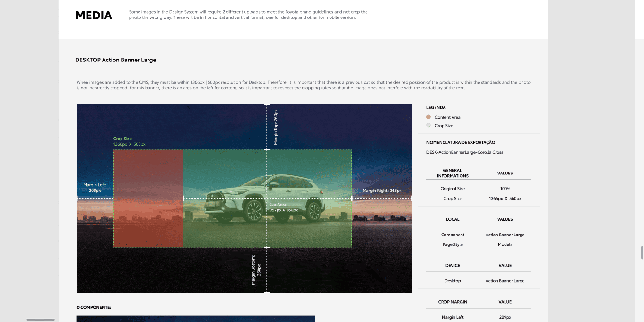Screen dimensions: 644x322
Task: Click the CROP MARGIN table header
Action: point(452,302)
